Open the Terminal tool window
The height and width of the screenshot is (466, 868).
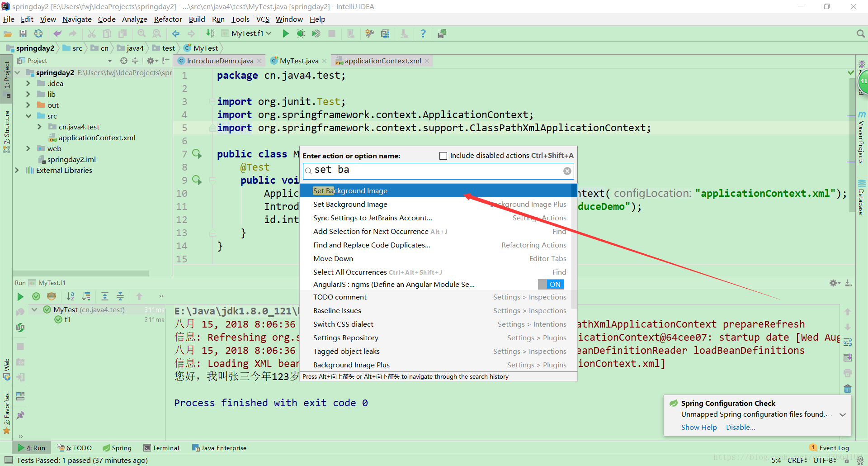tap(161, 448)
